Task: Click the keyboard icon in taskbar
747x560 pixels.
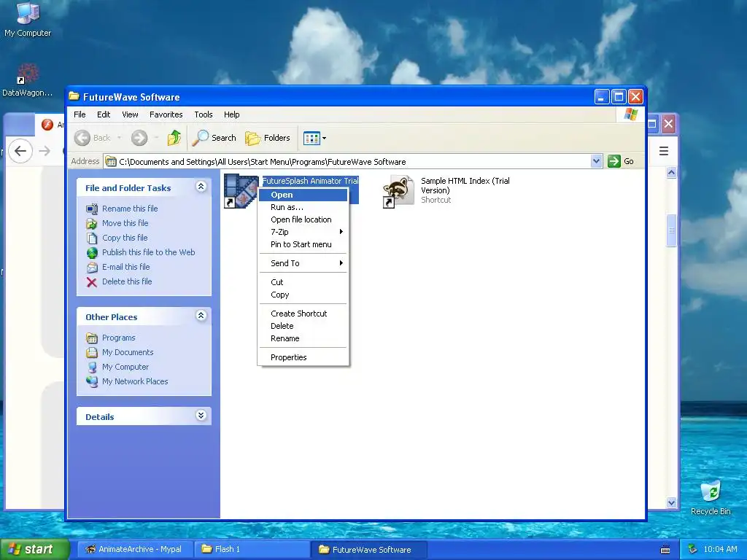Action: (665, 550)
